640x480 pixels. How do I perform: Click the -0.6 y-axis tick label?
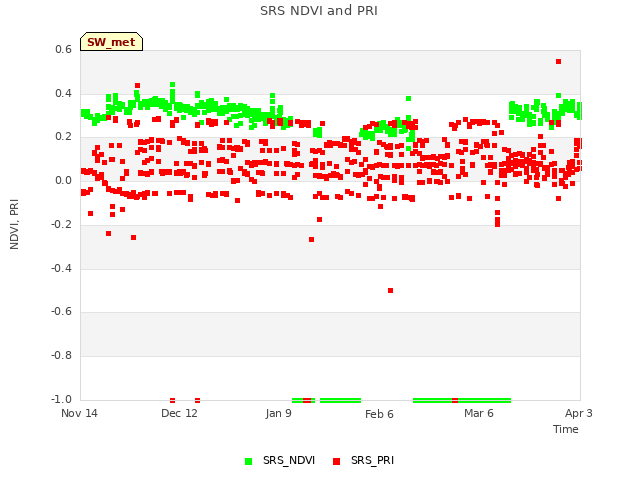pyautogui.click(x=61, y=311)
